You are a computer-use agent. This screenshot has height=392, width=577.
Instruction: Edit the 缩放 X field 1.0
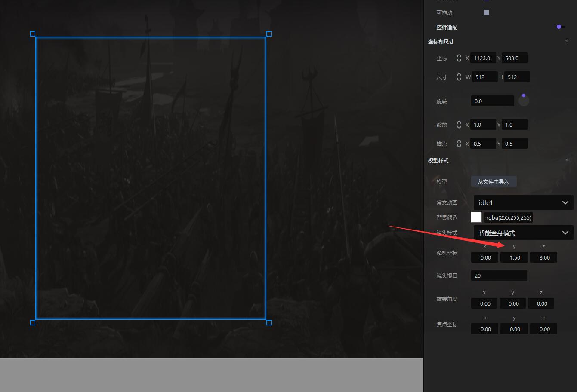pos(483,125)
